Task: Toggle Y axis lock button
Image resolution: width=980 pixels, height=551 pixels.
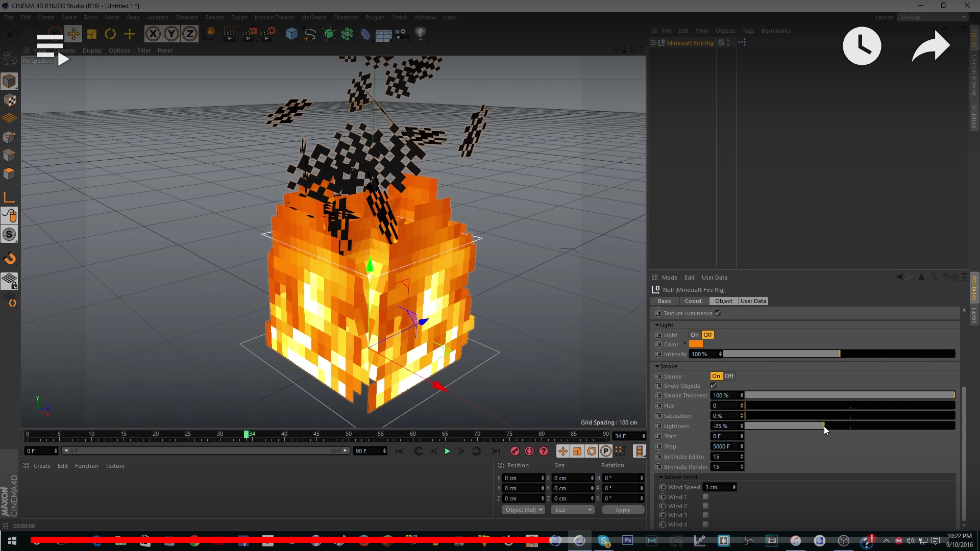Action: (x=171, y=34)
